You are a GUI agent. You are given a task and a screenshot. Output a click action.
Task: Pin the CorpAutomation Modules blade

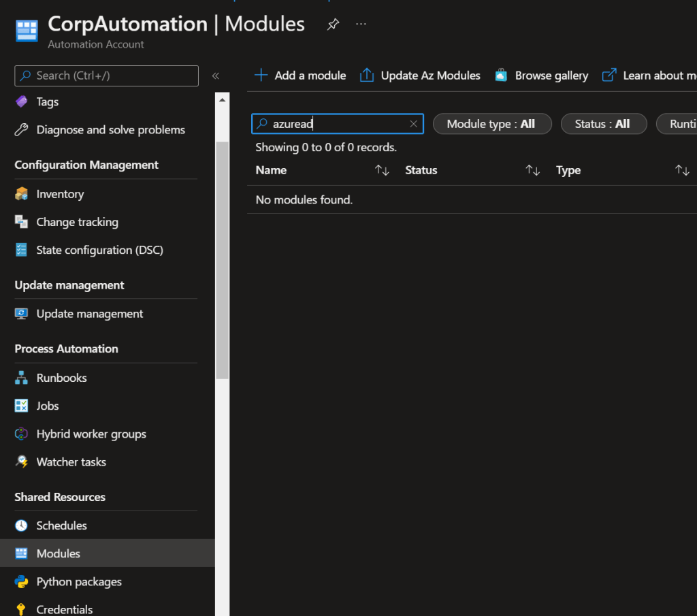(x=333, y=25)
